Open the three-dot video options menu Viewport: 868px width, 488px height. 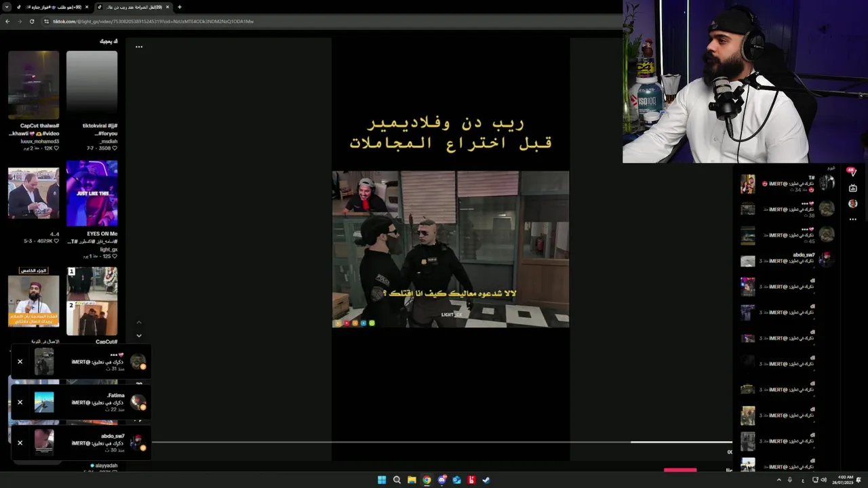139,47
